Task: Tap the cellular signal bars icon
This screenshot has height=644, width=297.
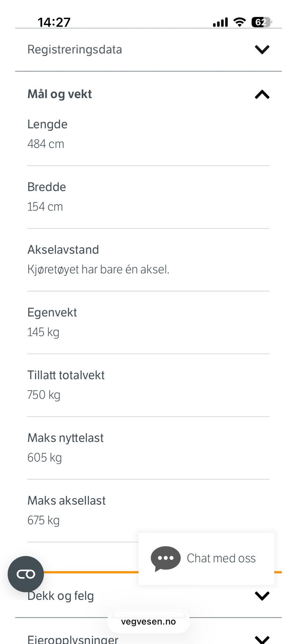Action: (220, 22)
